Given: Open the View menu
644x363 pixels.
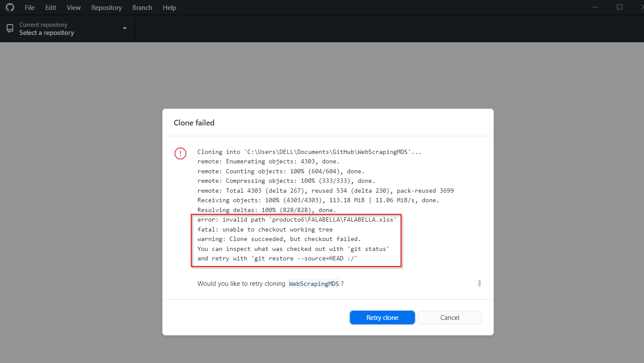Looking at the screenshot, I should [x=73, y=7].
